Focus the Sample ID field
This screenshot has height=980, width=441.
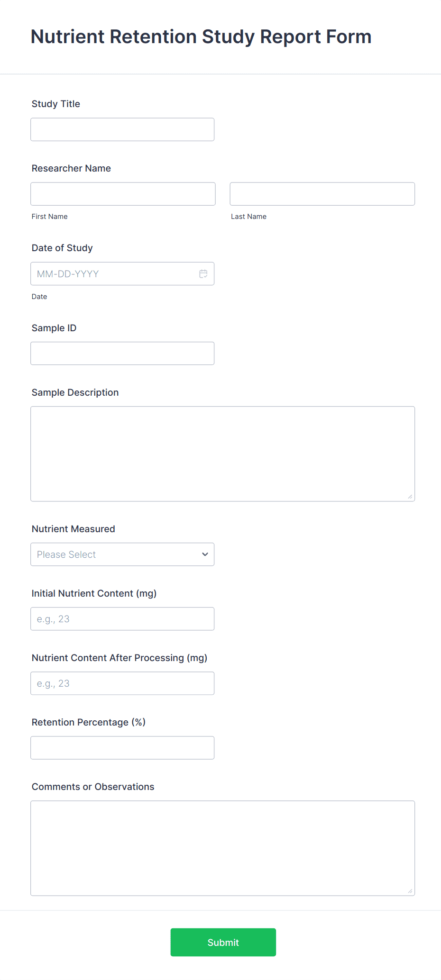point(122,354)
